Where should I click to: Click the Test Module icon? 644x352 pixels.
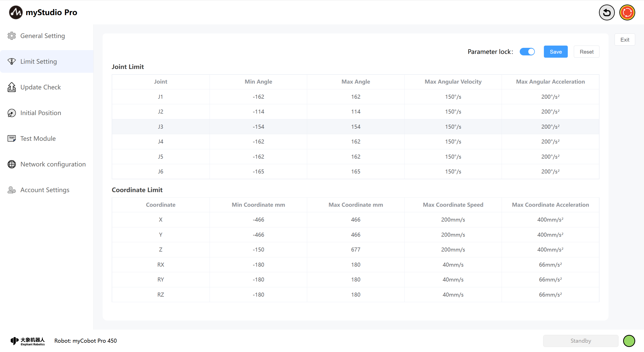12,138
